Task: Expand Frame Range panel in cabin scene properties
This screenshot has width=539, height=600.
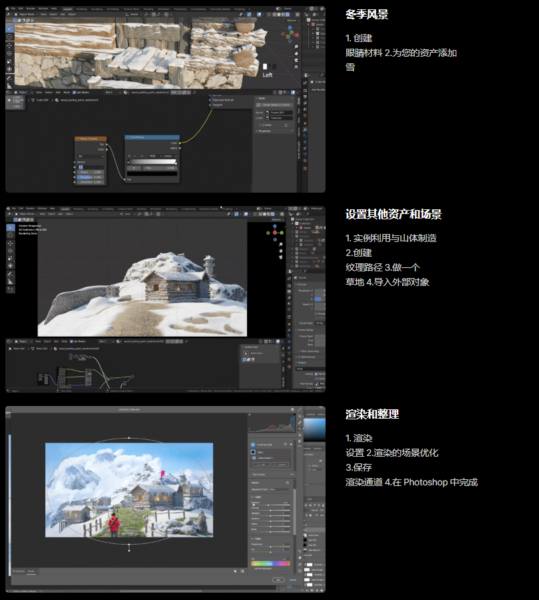Action: tap(306, 330)
